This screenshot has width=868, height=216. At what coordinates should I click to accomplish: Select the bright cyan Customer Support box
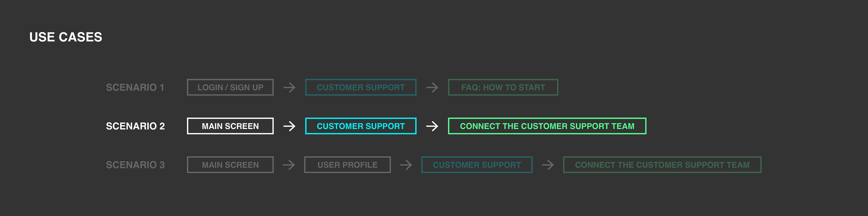[361, 126]
